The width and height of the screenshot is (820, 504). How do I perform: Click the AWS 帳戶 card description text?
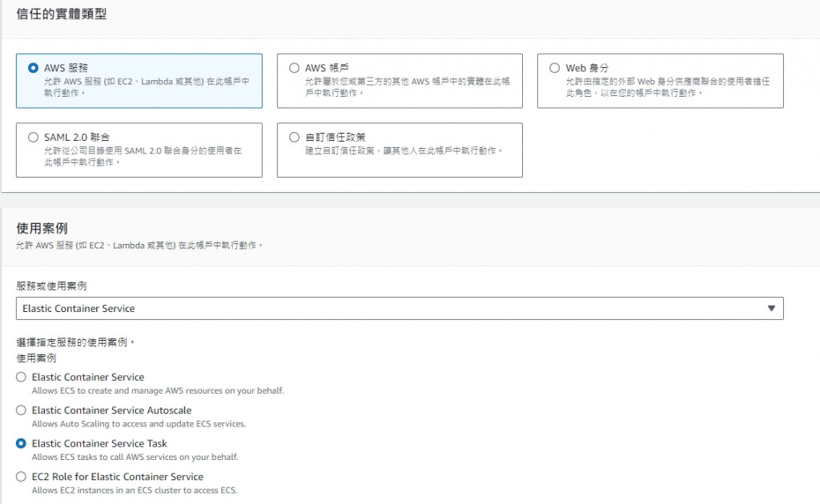pos(408,87)
